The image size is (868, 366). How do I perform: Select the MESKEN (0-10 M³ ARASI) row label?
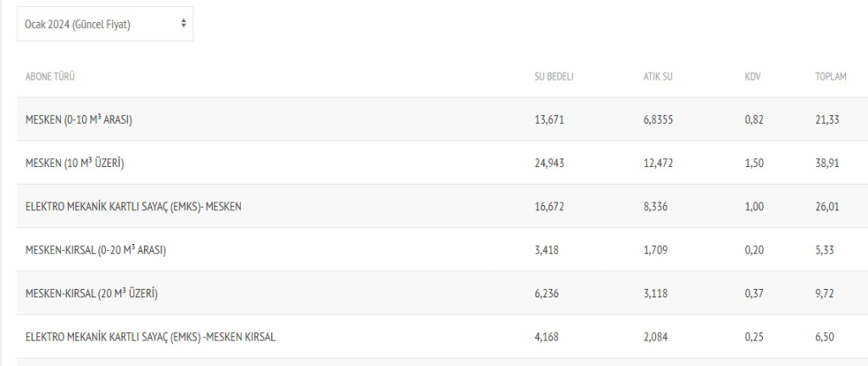coord(79,120)
